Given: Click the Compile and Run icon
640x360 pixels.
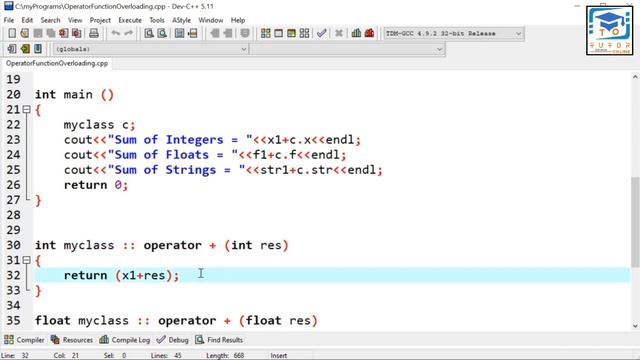Looking at the screenshot, I should [x=291, y=33].
